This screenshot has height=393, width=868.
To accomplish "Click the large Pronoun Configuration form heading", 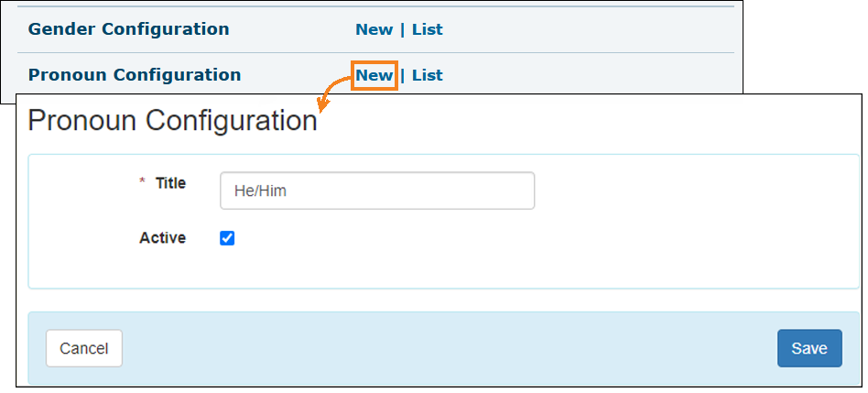I will tap(173, 121).
